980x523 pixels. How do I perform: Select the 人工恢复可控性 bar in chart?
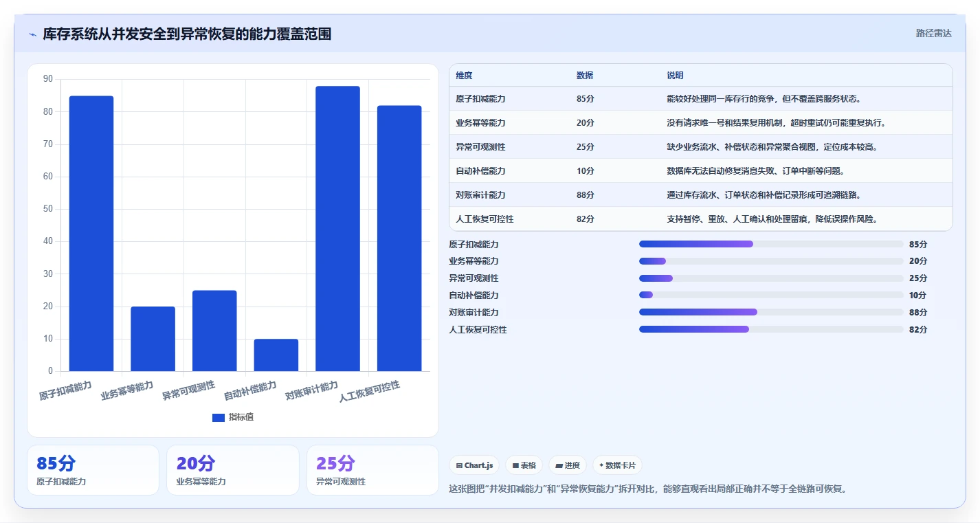[399, 238]
